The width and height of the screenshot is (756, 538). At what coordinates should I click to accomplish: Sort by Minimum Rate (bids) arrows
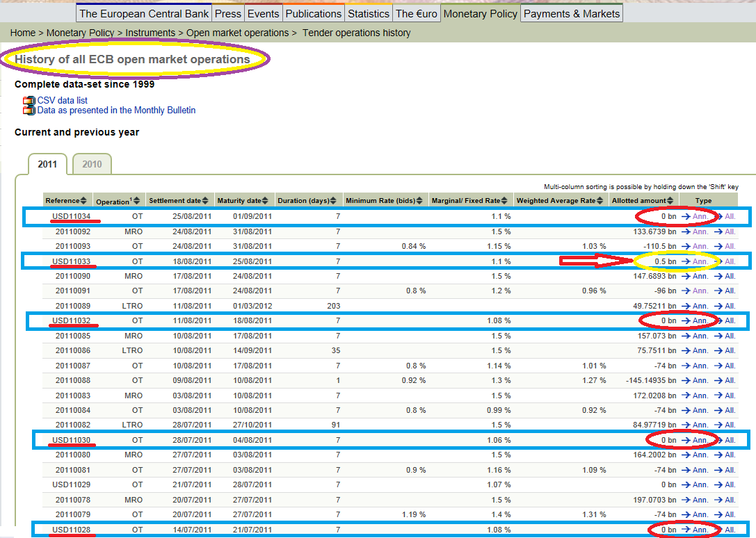point(419,201)
